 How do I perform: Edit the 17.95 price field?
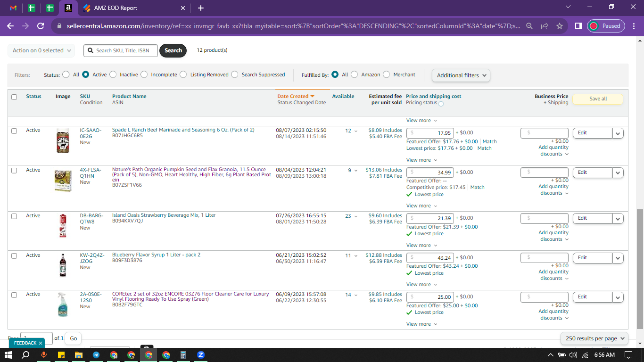(430, 133)
